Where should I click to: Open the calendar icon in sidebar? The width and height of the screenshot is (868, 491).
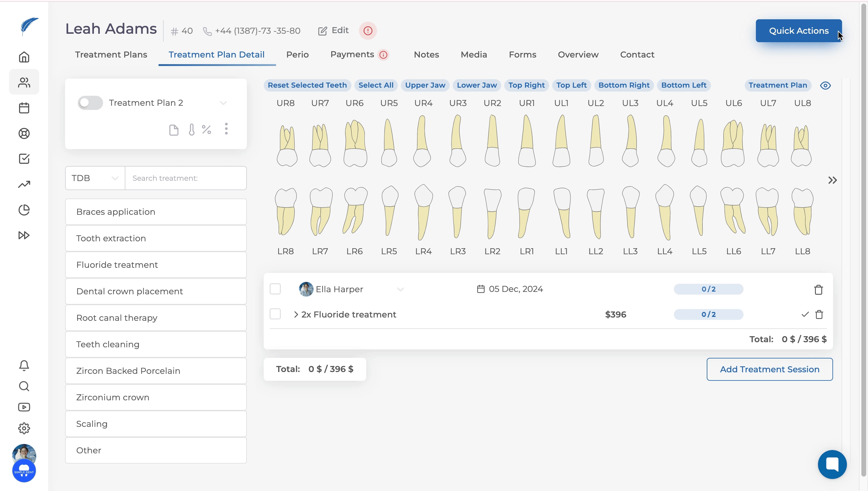click(24, 108)
